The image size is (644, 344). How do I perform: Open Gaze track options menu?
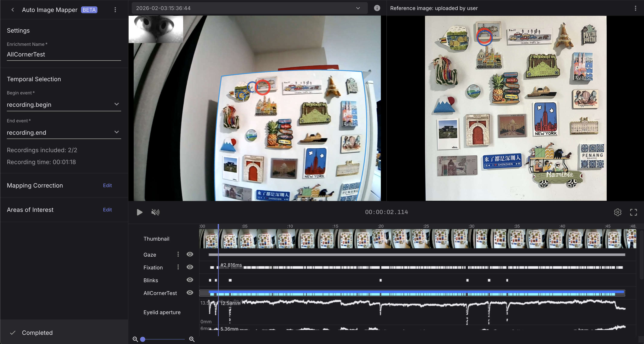click(178, 254)
